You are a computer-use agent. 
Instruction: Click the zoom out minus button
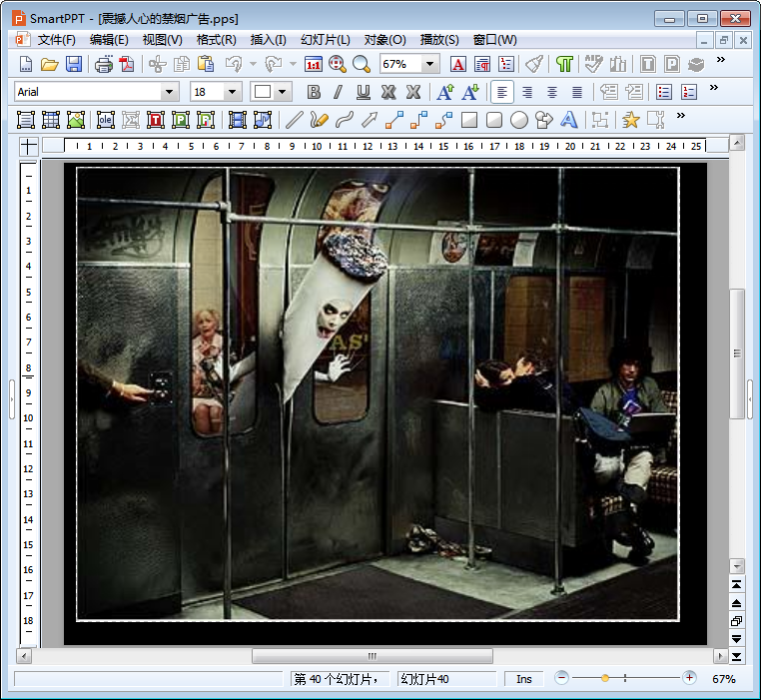tap(562, 678)
